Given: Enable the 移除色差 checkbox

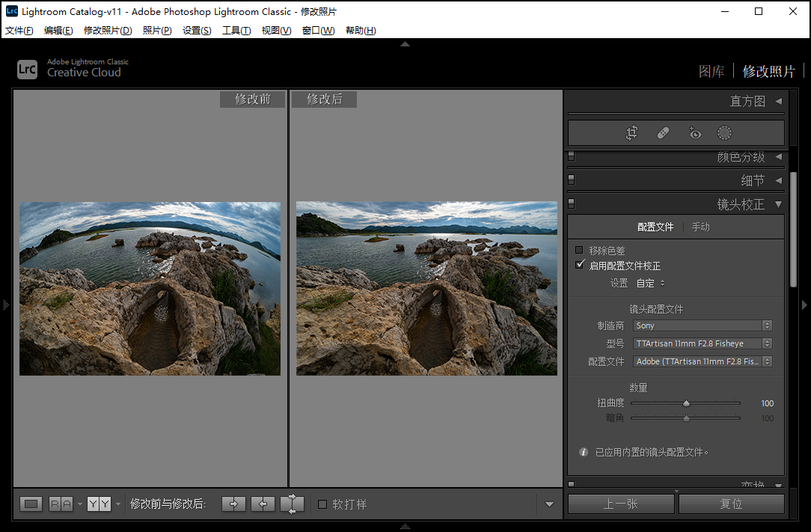Looking at the screenshot, I should [x=579, y=251].
